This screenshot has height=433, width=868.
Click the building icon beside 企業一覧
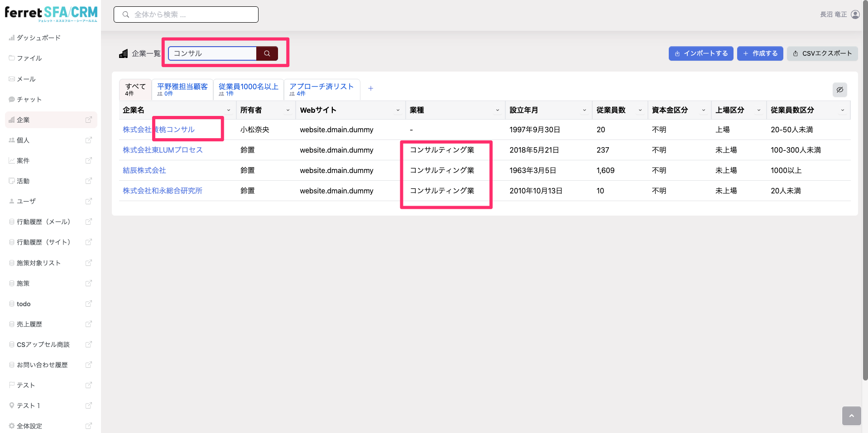[x=123, y=53]
